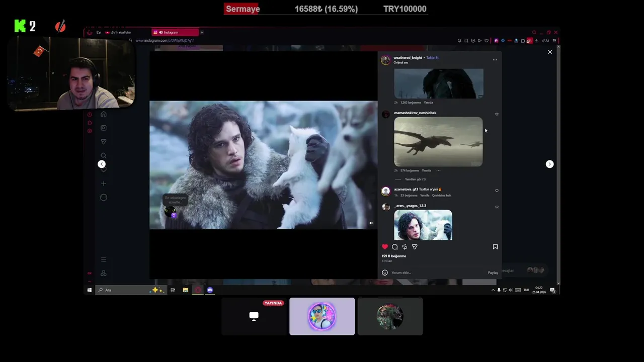Like the mamashokirov_xurshidbek comment
The image size is (644, 362).
click(x=497, y=114)
